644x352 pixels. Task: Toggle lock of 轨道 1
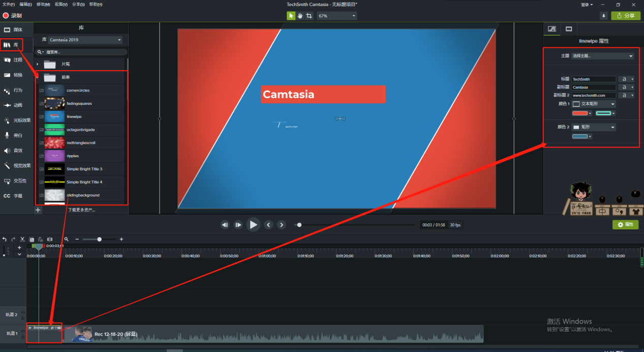23,336
